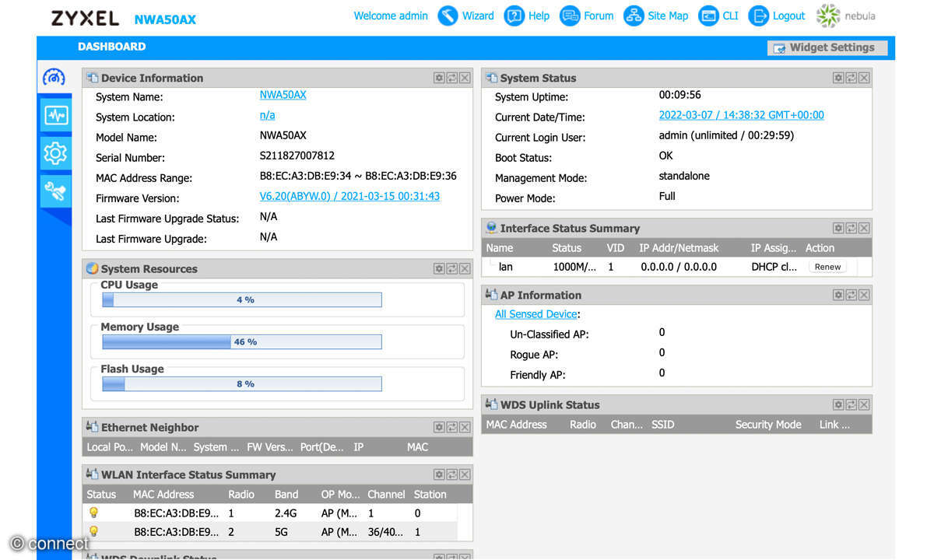Click the Status column header in Interface Status Summary
The image size is (934, 560).
(567, 248)
